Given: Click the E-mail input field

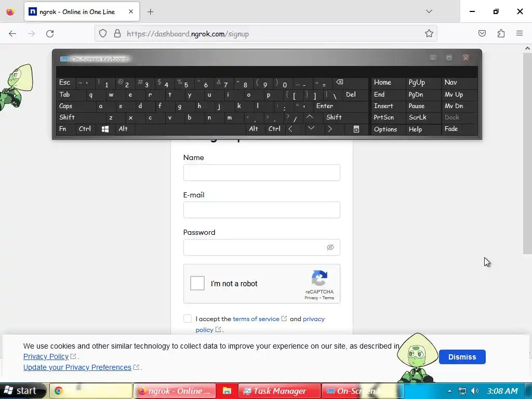Looking at the screenshot, I should tap(262, 210).
